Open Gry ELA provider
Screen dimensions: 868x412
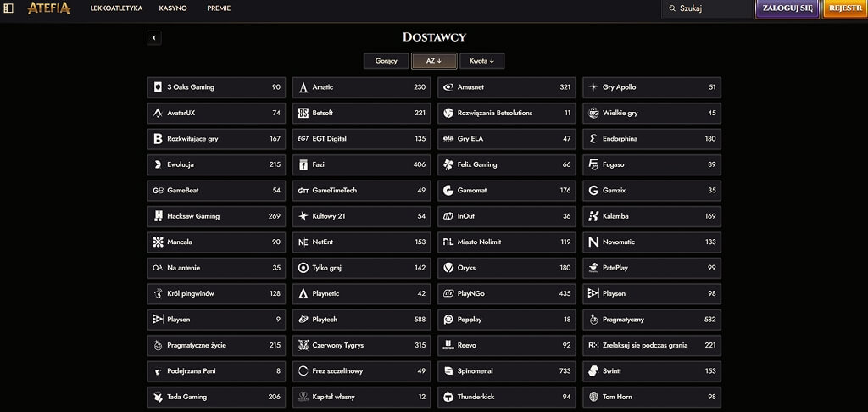click(507, 139)
